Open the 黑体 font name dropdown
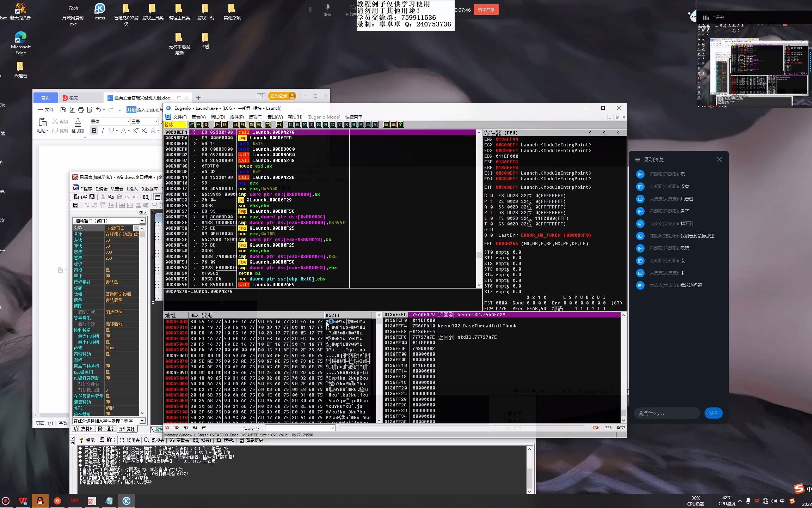812x508 pixels. (128, 121)
